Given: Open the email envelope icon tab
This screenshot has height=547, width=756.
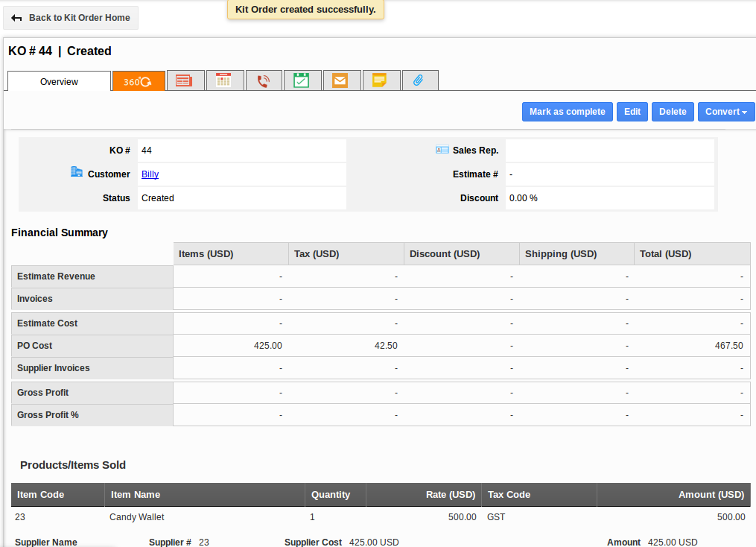Looking at the screenshot, I should [342, 80].
